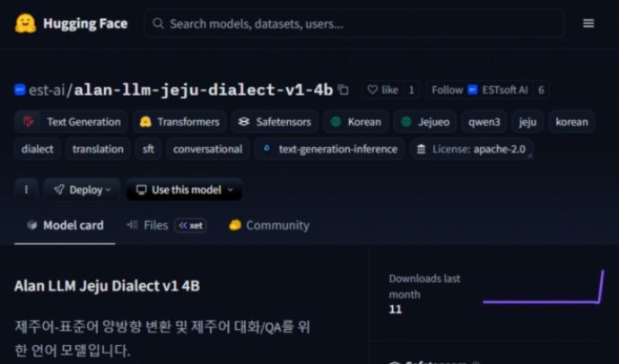Open the Use this model dropdown
The width and height of the screenshot is (619, 364).
pos(184,189)
